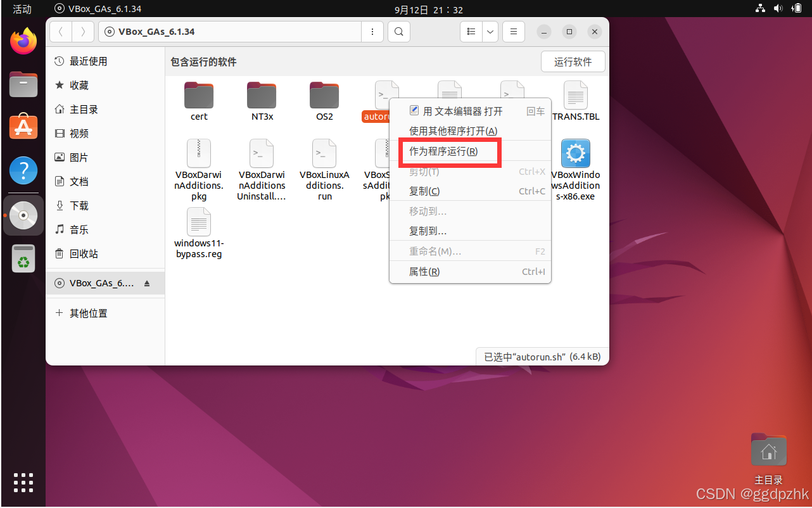Go back with the left arrow button
Image resolution: width=812 pixels, height=508 pixels.
pos(60,32)
